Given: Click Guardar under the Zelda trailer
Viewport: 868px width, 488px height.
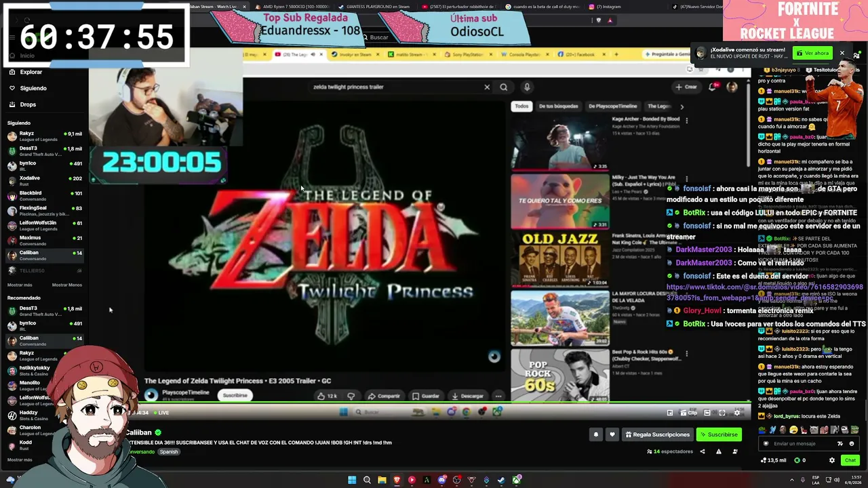Looking at the screenshot, I should pyautogui.click(x=426, y=396).
